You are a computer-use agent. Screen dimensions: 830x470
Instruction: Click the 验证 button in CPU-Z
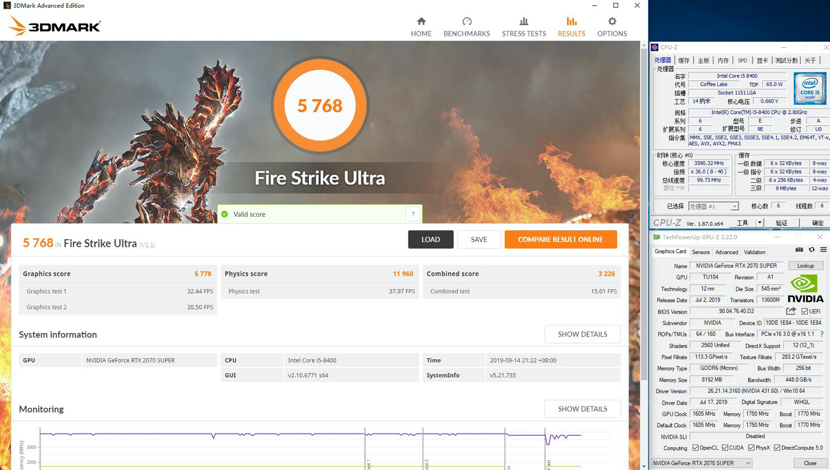[x=782, y=223]
